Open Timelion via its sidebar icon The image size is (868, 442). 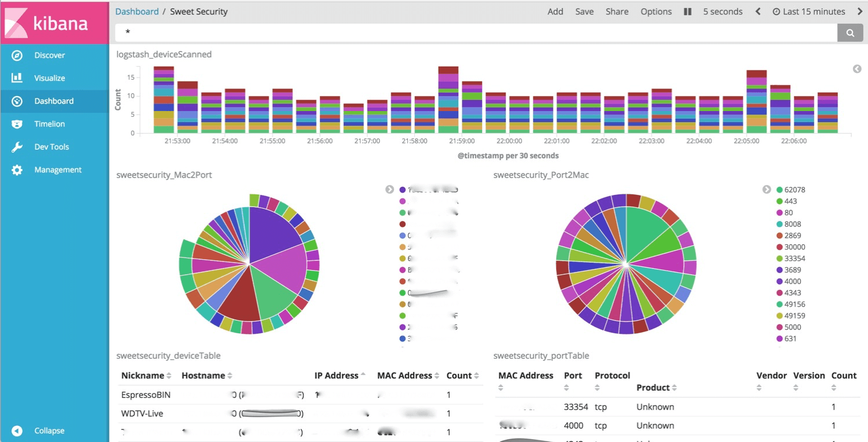pyautogui.click(x=17, y=124)
